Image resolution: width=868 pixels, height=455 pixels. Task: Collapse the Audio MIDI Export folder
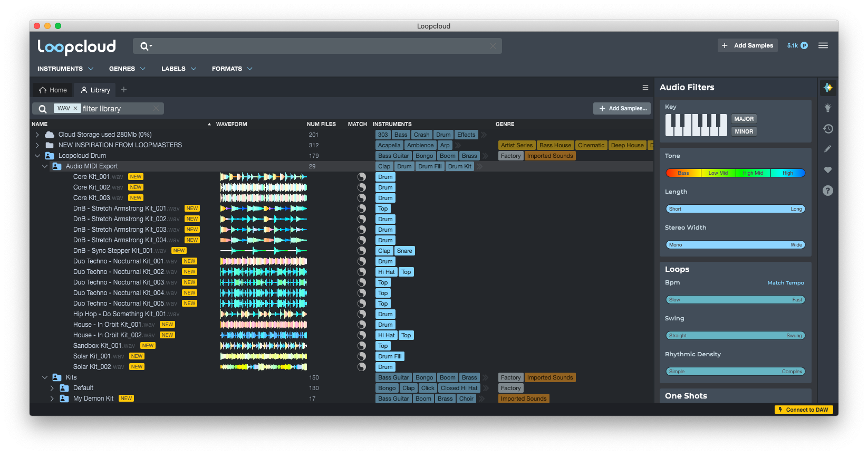tap(45, 166)
